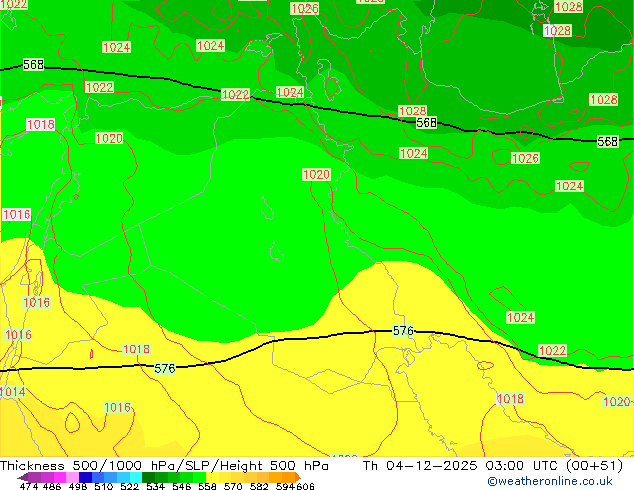Pick the pale pink swatch in the legend

[x=72, y=477]
